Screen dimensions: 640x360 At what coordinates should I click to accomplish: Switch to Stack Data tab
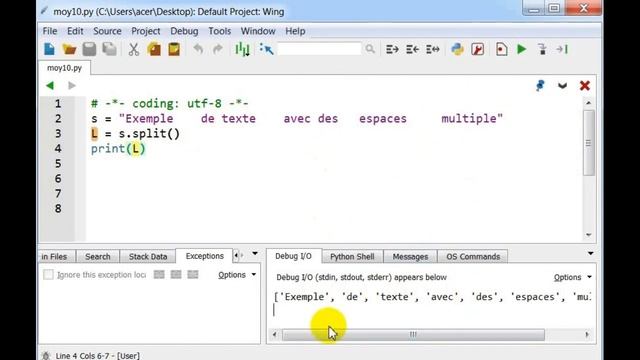pos(148,256)
